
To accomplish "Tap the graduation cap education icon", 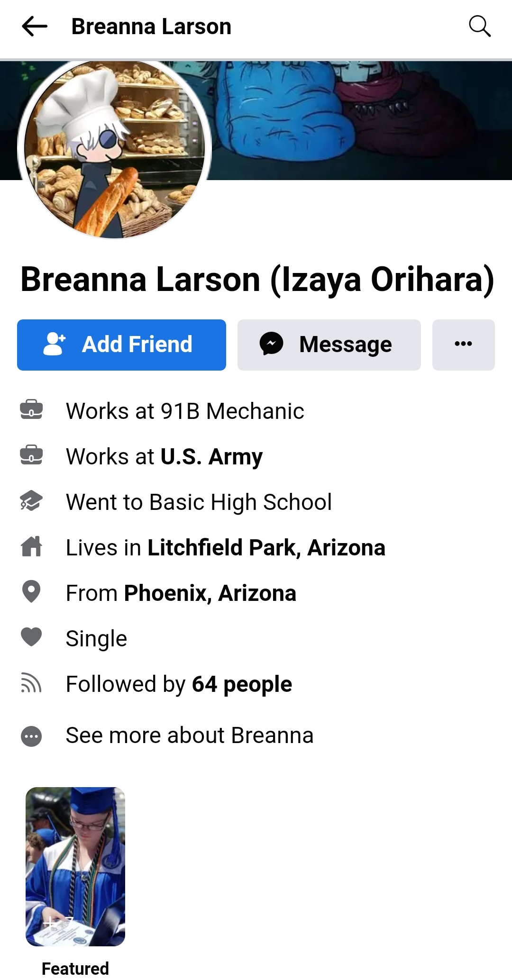I will pyautogui.click(x=31, y=501).
